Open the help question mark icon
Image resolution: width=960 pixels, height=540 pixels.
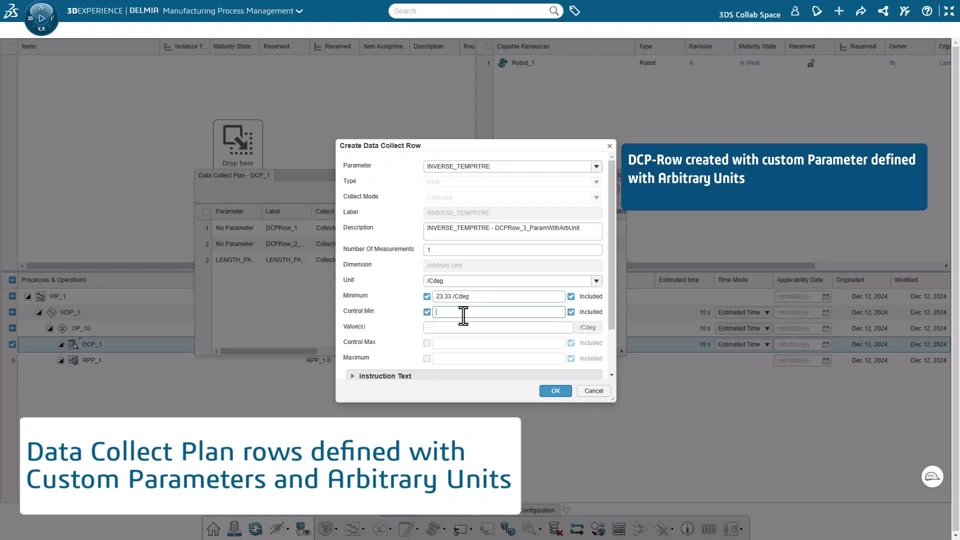(x=927, y=11)
